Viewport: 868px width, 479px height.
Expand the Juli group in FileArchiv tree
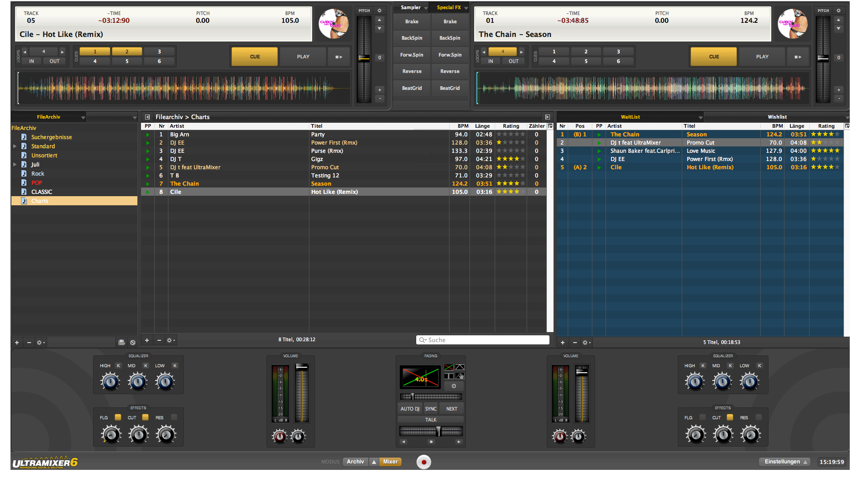(15, 165)
